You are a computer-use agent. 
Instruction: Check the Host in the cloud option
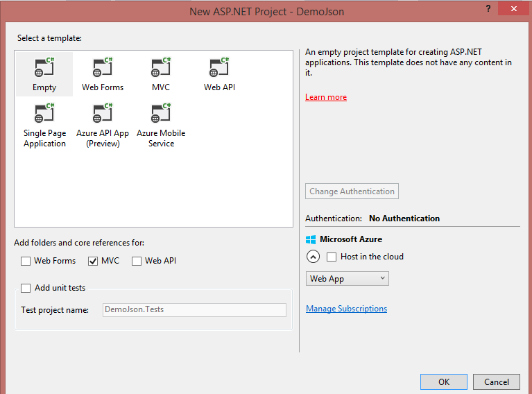pos(332,257)
